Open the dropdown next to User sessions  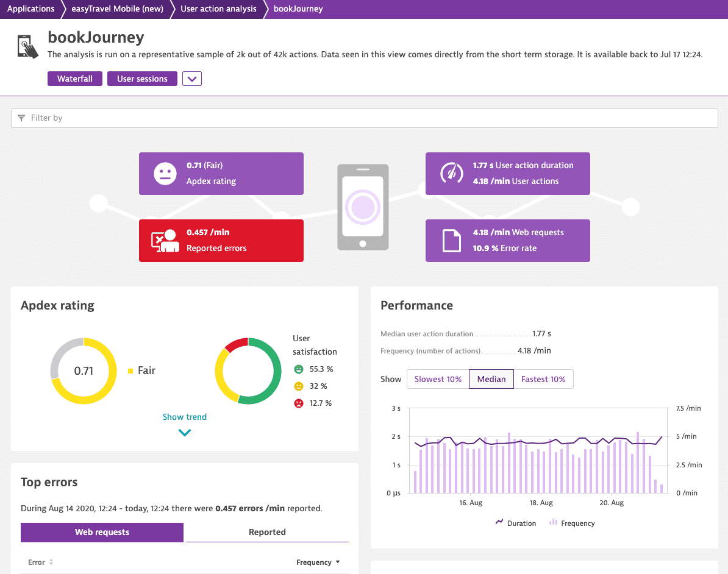tap(191, 79)
